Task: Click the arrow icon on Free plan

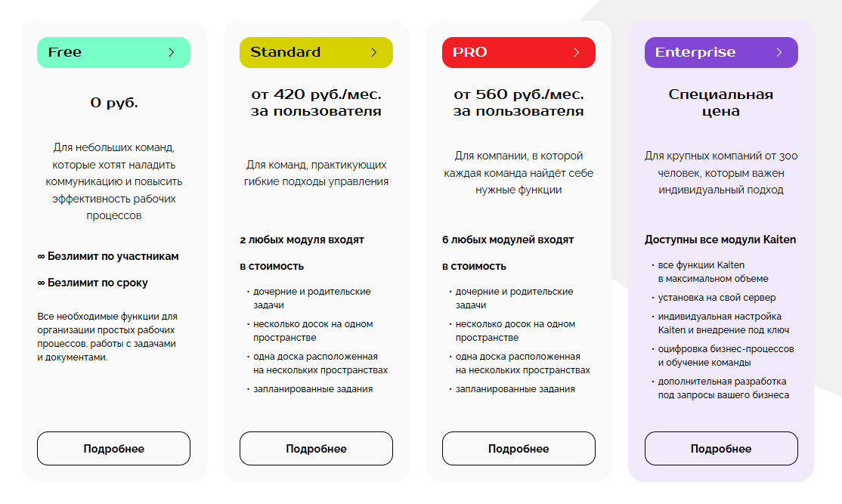Action: [172, 53]
